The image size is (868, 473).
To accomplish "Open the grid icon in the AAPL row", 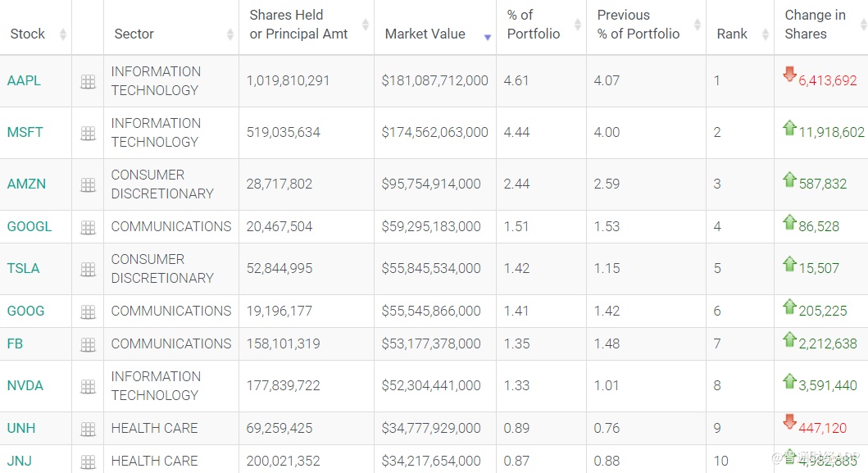I will (88, 82).
